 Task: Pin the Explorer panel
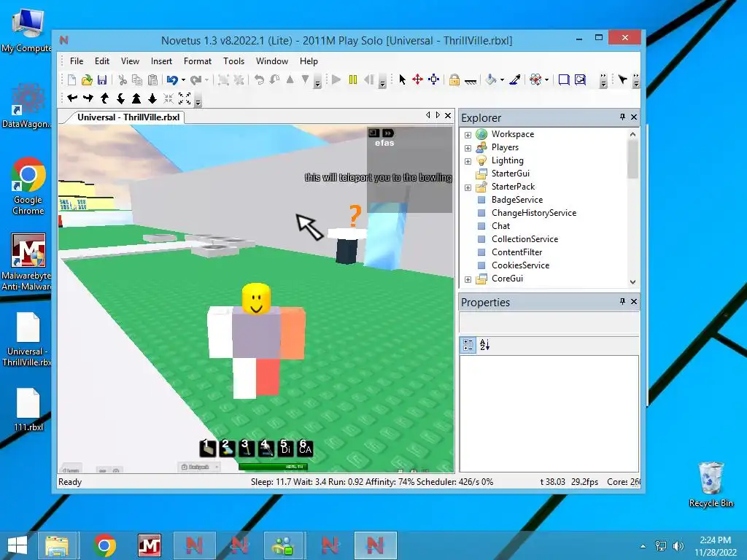(622, 117)
